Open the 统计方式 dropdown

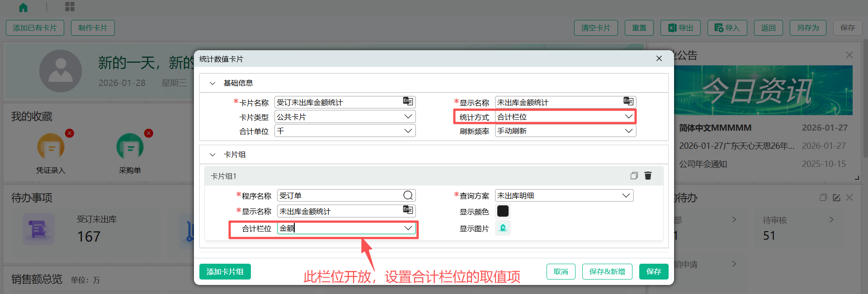[x=628, y=117]
